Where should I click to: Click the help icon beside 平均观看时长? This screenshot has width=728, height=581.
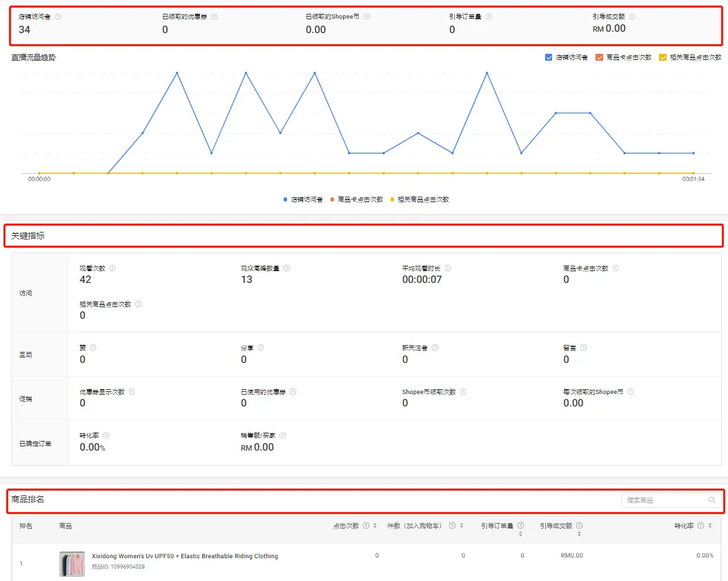click(x=447, y=268)
